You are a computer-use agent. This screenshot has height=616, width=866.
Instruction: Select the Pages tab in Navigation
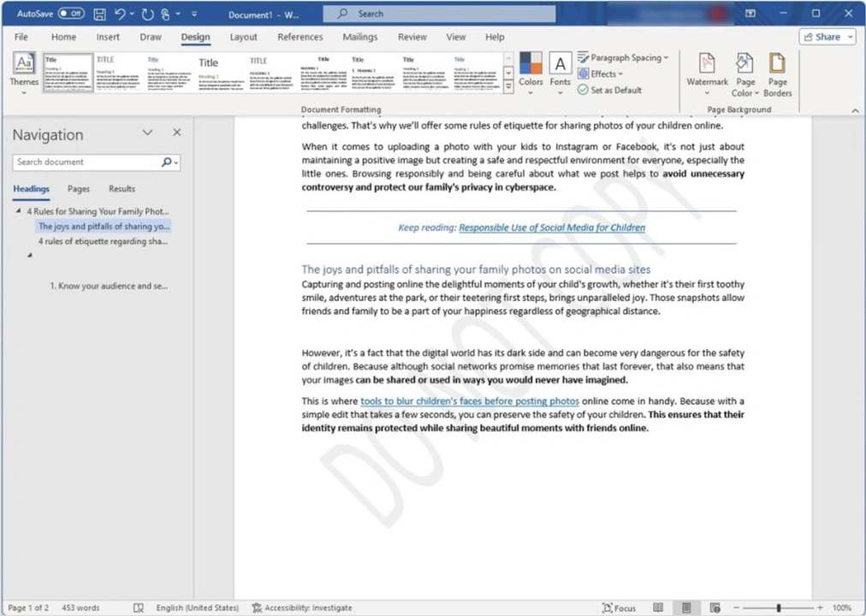click(x=79, y=189)
